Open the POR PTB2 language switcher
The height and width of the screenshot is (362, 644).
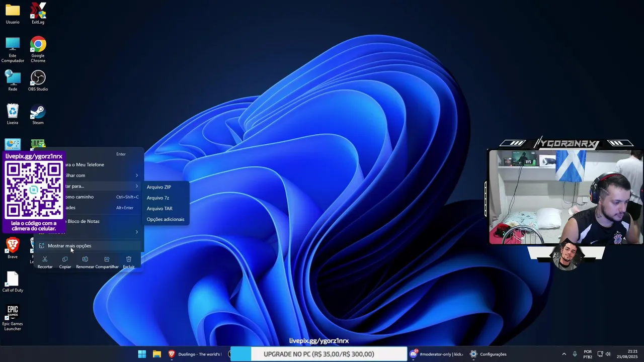(588, 354)
